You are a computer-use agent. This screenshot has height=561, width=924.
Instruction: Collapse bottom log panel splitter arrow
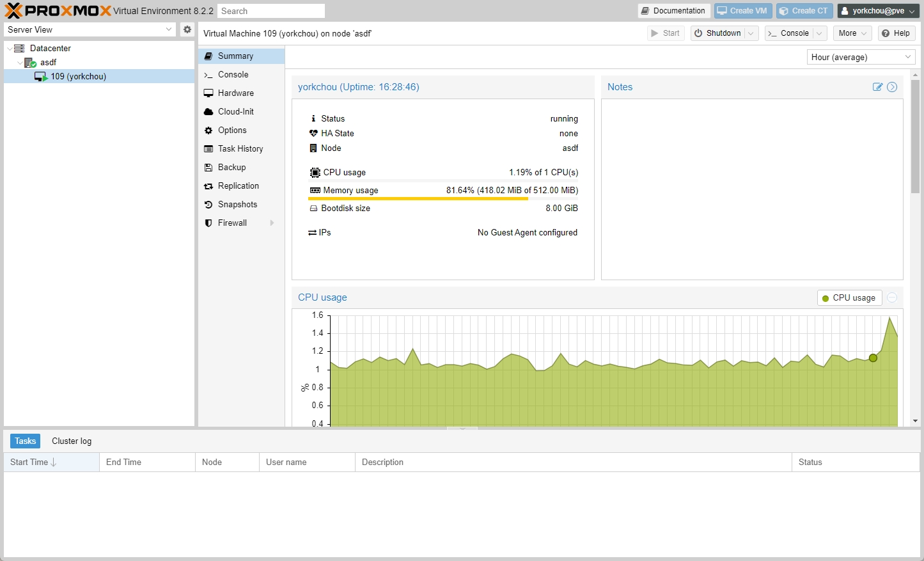pyautogui.click(x=462, y=428)
